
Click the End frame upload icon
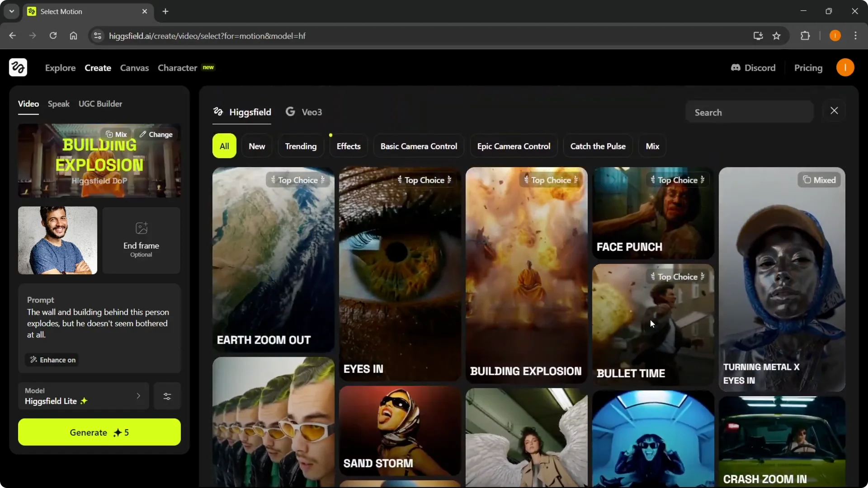(142, 228)
